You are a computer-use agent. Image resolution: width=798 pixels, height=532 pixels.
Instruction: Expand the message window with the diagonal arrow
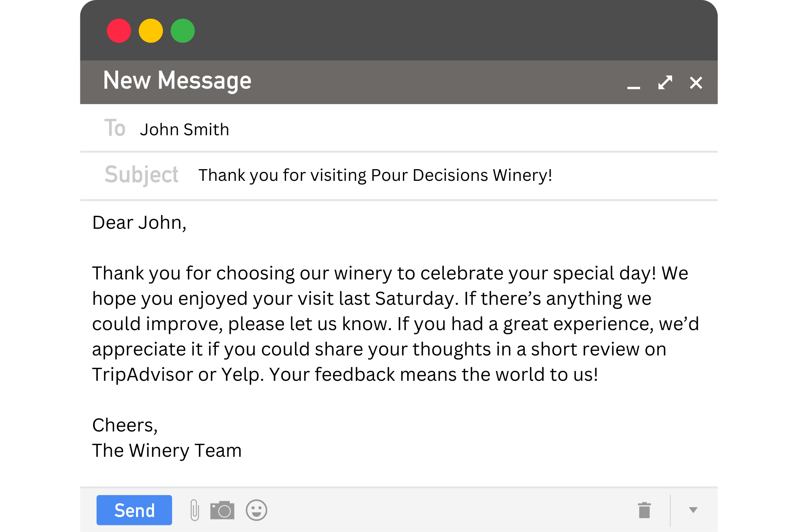pos(665,82)
